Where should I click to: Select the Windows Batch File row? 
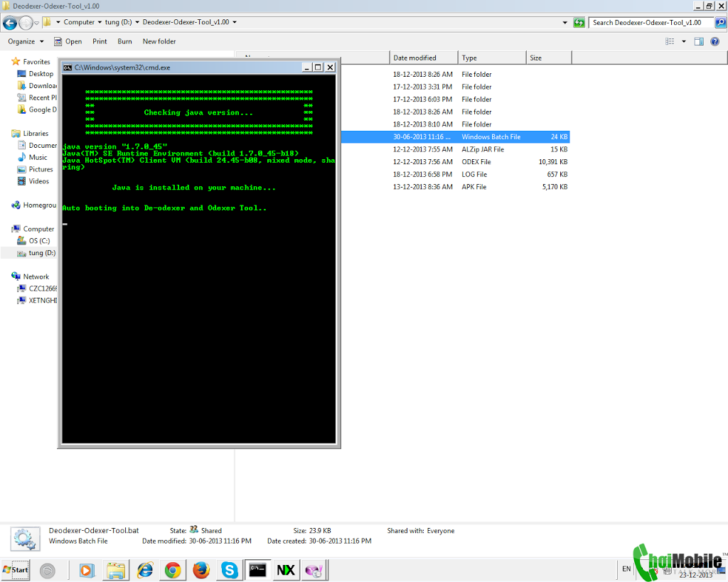(455, 137)
